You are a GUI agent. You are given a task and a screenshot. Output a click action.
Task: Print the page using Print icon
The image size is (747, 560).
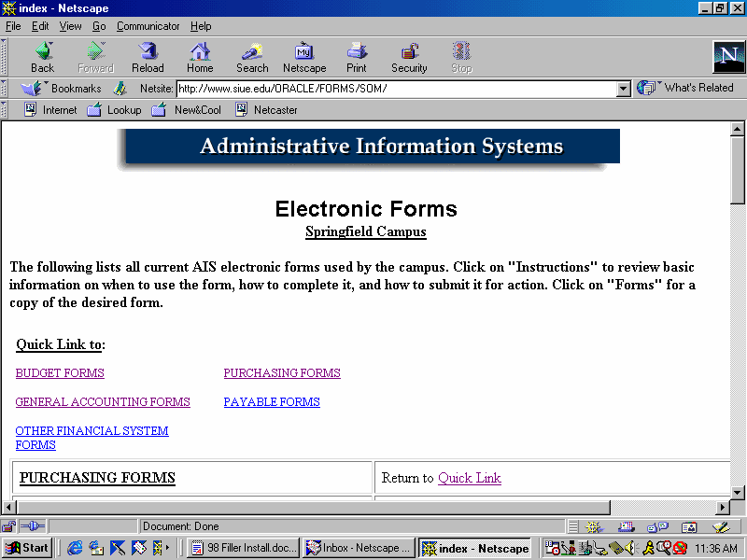pyautogui.click(x=357, y=57)
